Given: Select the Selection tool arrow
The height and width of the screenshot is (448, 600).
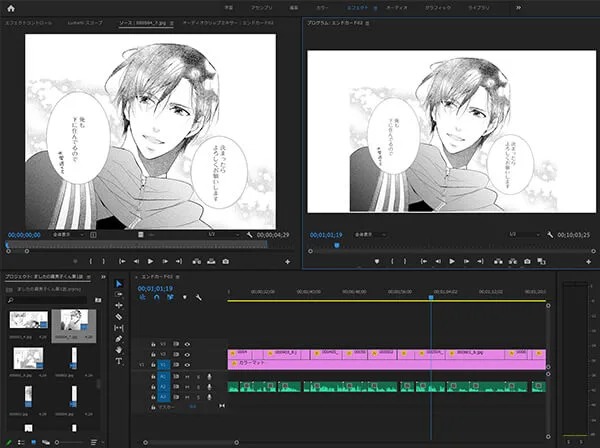Looking at the screenshot, I should [x=119, y=283].
